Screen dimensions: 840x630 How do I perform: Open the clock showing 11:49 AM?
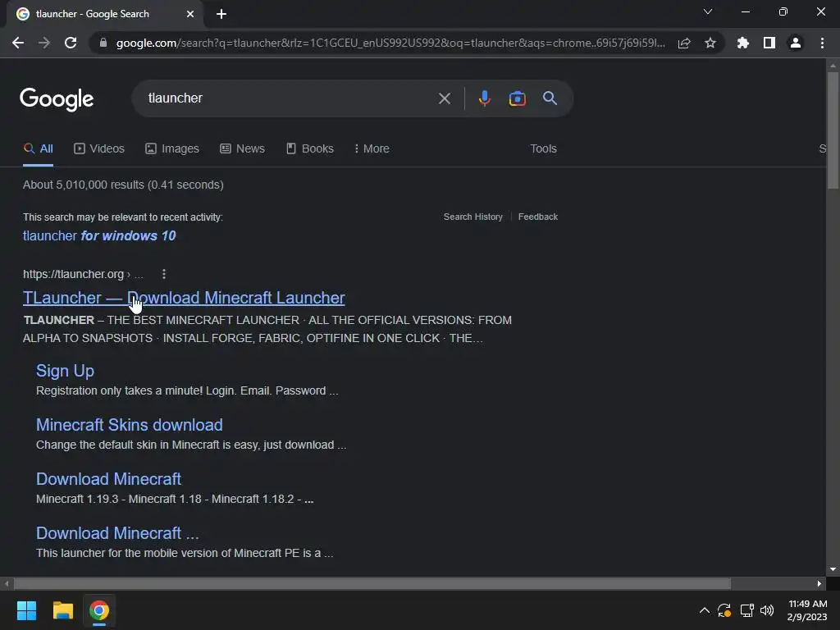click(807, 610)
